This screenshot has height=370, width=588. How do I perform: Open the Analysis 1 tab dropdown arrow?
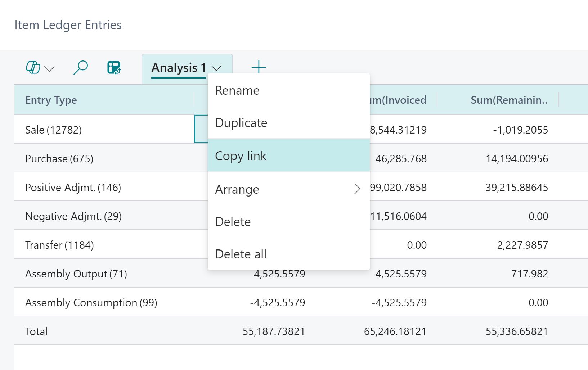click(216, 68)
